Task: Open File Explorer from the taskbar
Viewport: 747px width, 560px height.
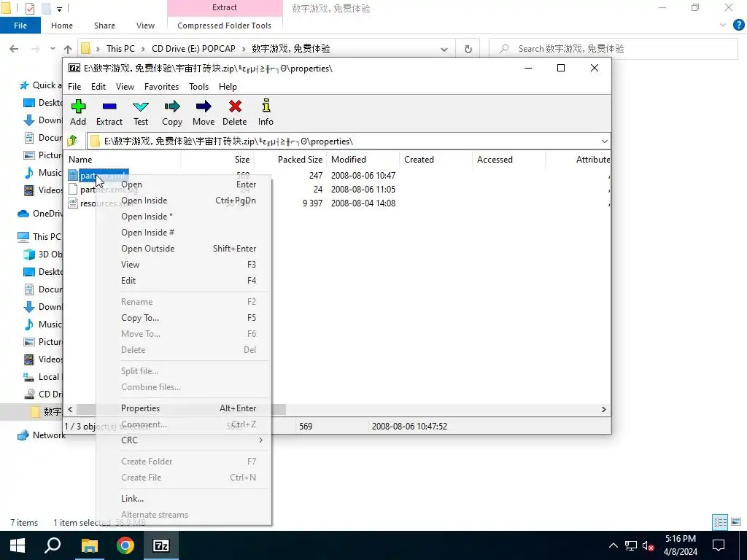Action: [89, 545]
